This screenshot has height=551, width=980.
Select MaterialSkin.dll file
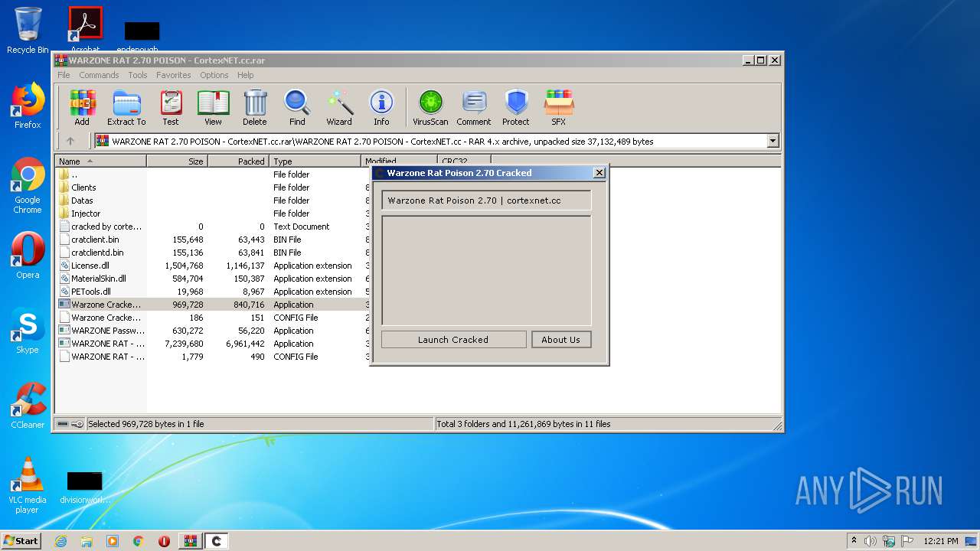pyautogui.click(x=213, y=279)
